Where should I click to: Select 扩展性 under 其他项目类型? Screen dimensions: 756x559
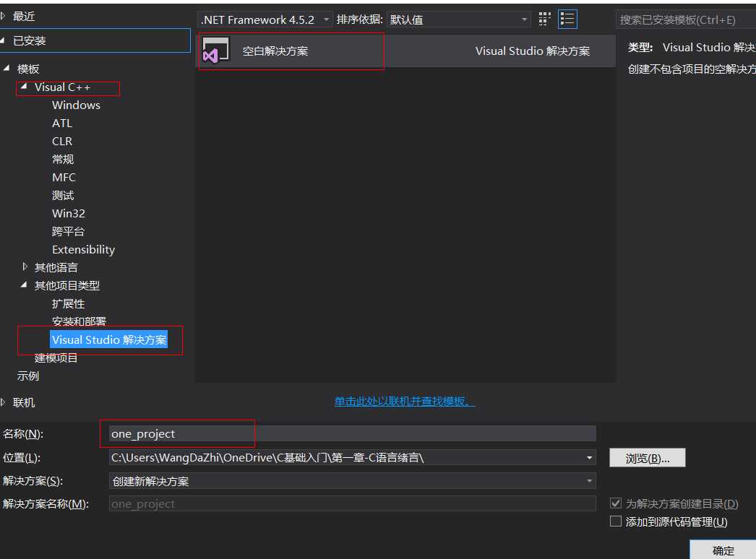[68, 303]
